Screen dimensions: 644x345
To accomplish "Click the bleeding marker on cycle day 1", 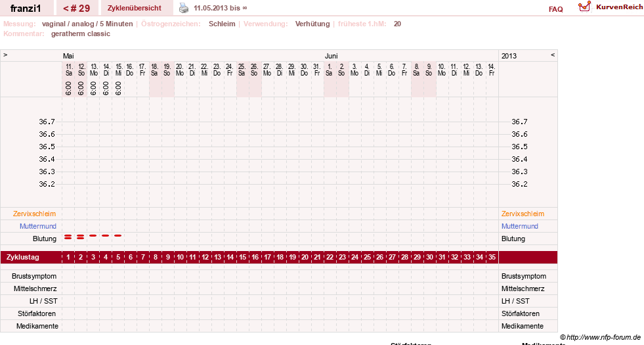I will pyautogui.click(x=68, y=237).
